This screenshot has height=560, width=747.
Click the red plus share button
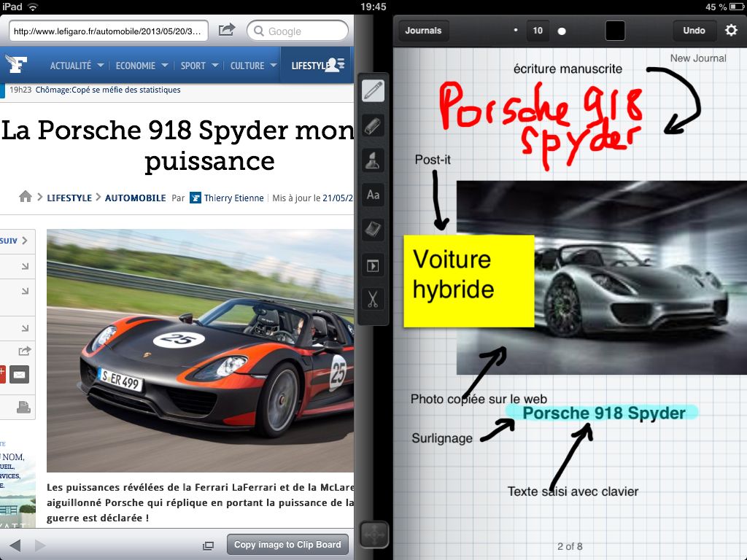click(x=2, y=374)
